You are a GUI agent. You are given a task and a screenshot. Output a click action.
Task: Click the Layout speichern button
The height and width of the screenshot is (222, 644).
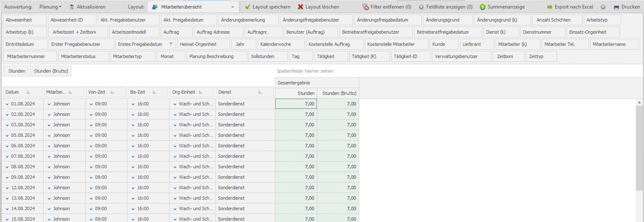268,7
